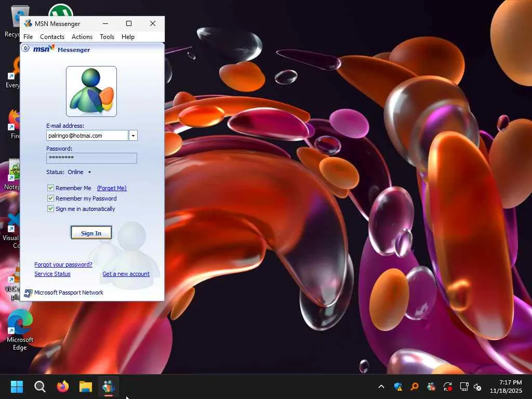Click the Microsoft Passport Network icon

28,293
